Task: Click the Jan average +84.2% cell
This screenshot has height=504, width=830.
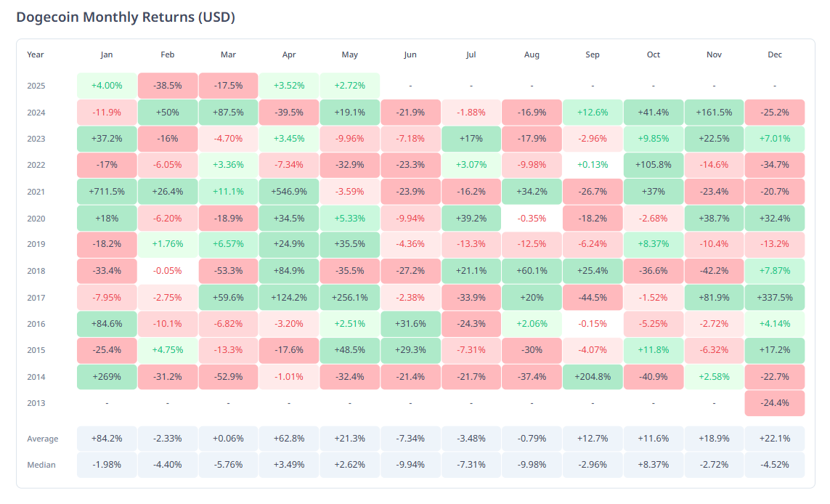Action: click(107, 439)
